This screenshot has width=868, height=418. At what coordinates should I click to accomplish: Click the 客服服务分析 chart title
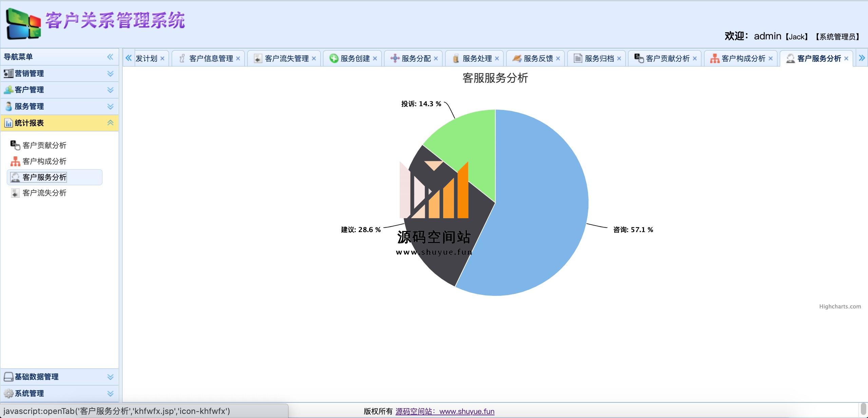(x=495, y=78)
